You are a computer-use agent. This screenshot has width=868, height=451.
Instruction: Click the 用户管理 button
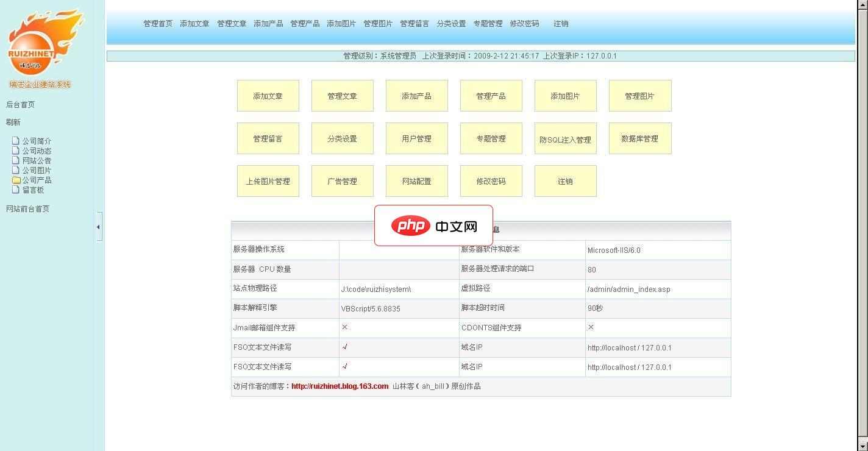coord(416,138)
